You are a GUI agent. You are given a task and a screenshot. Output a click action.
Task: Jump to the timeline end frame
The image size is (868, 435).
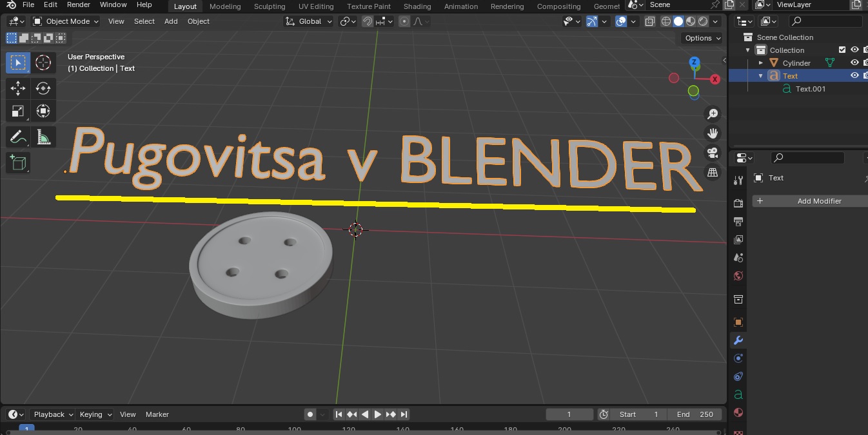404,414
